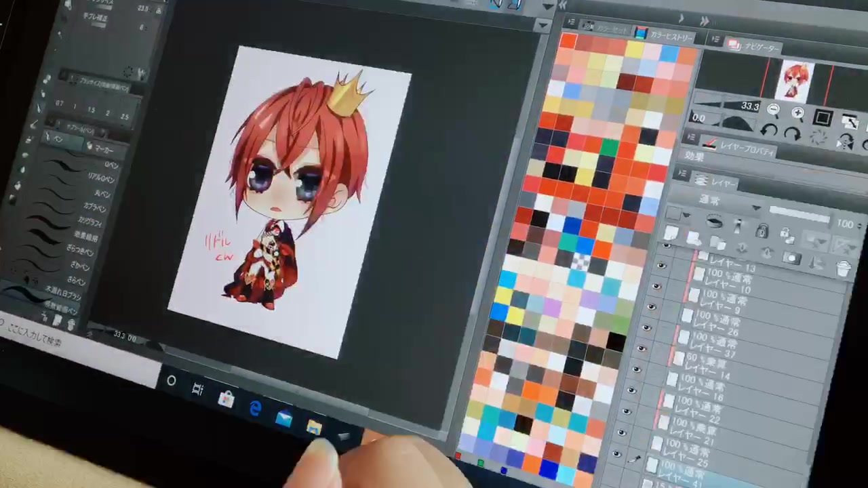Create a layer mask
Screen dimensions: 868x488
click(791, 258)
